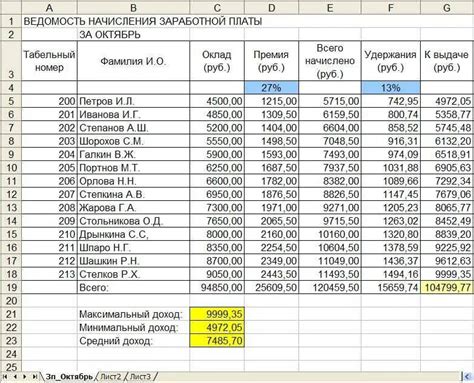Select deductions cell 742,95

(391, 101)
